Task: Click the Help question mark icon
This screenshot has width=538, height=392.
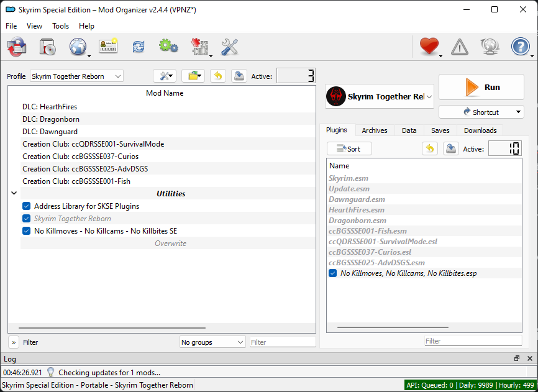Action: (519, 47)
